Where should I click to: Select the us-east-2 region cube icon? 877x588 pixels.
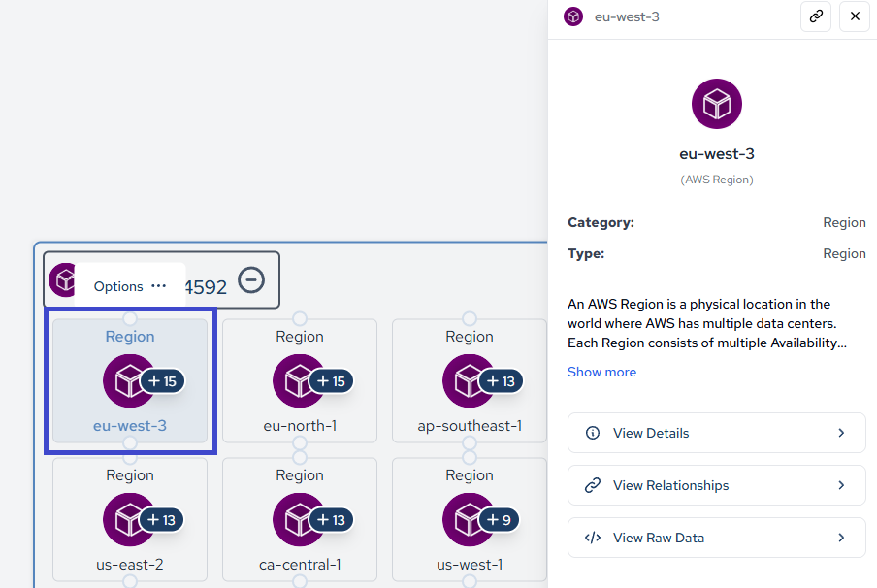pos(127,520)
